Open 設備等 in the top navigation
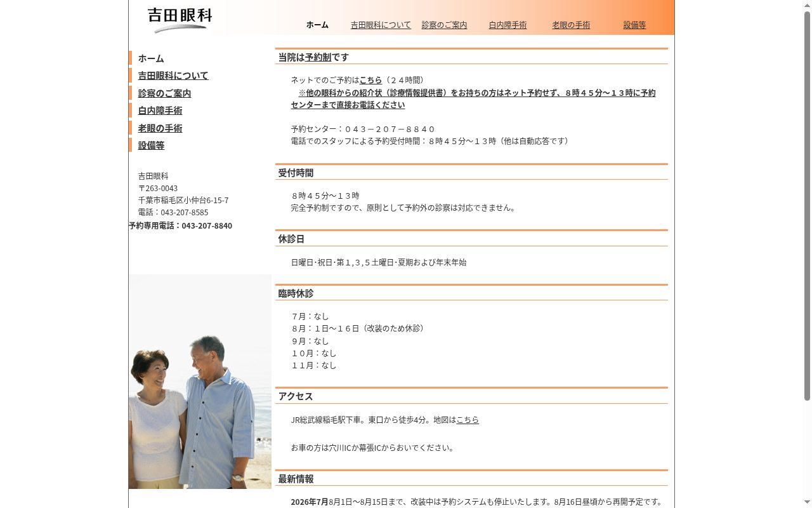The height and width of the screenshot is (508, 812). coord(634,25)
